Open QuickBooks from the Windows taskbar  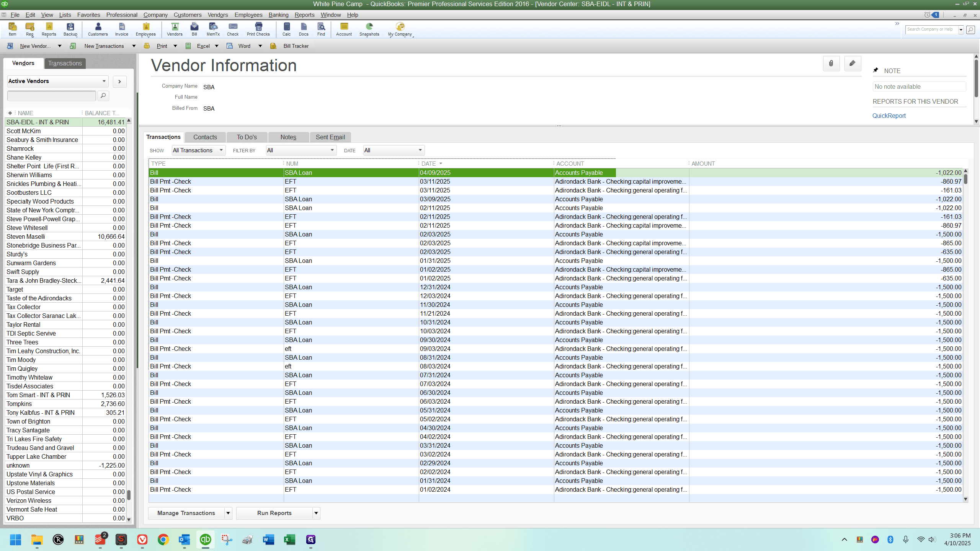206,540
